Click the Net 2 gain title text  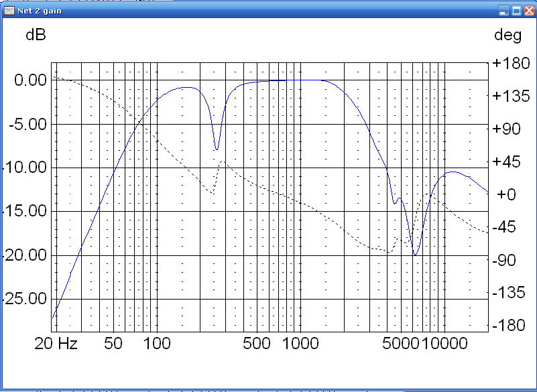click(x=40, y=11)
